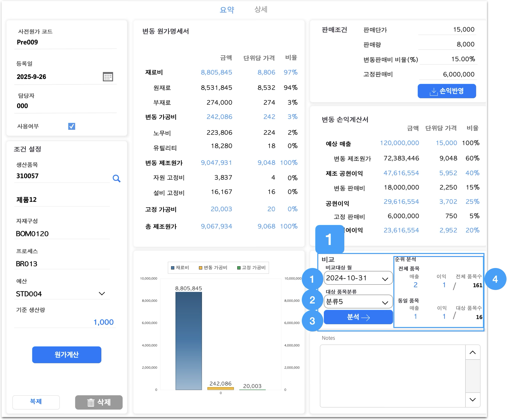Toggle 재료비 legend marker in chart
Image resolution: width=507 pixels, height=420 pixels.
click(172, 268)
